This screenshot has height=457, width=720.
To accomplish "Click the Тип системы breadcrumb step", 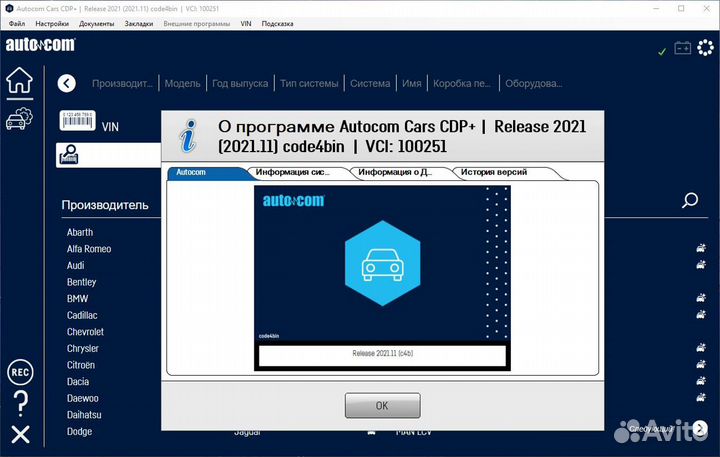I will tap(309, 84).
